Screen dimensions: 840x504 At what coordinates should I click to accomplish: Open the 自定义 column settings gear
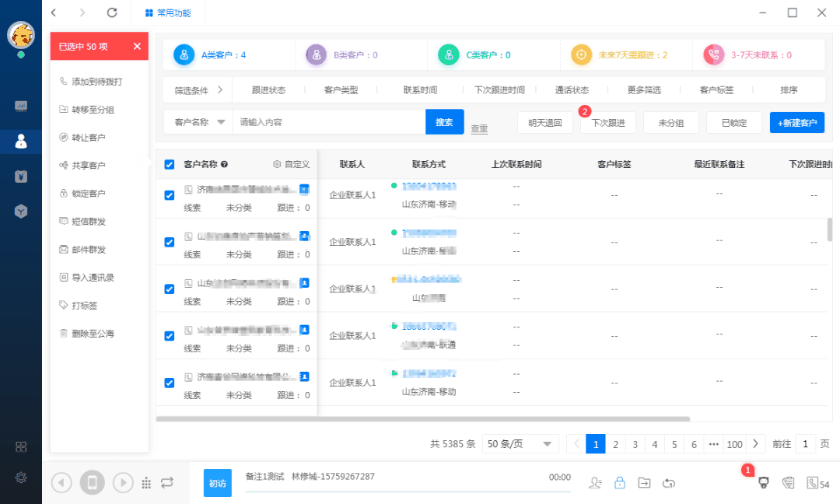tap(277, 164)
